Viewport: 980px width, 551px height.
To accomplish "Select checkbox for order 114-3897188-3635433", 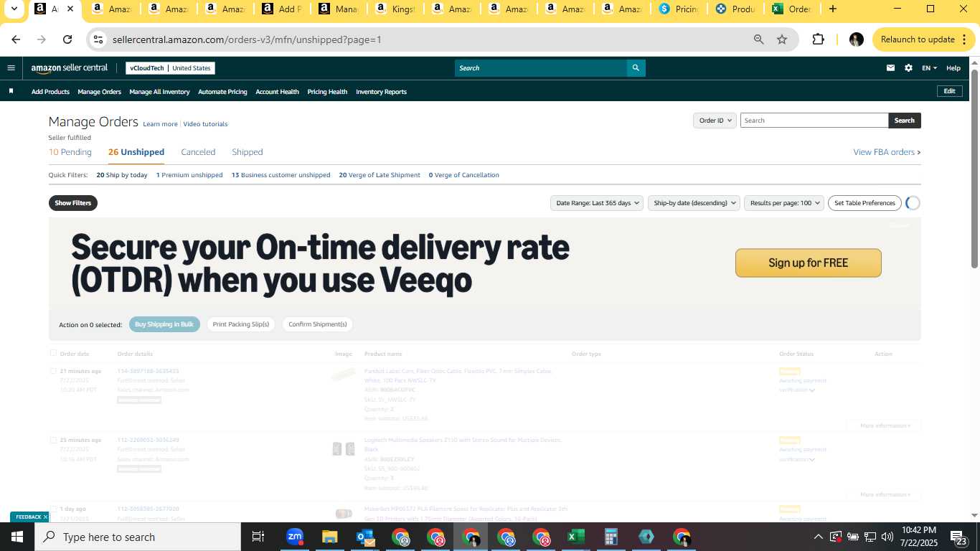I will pos(53,371).
